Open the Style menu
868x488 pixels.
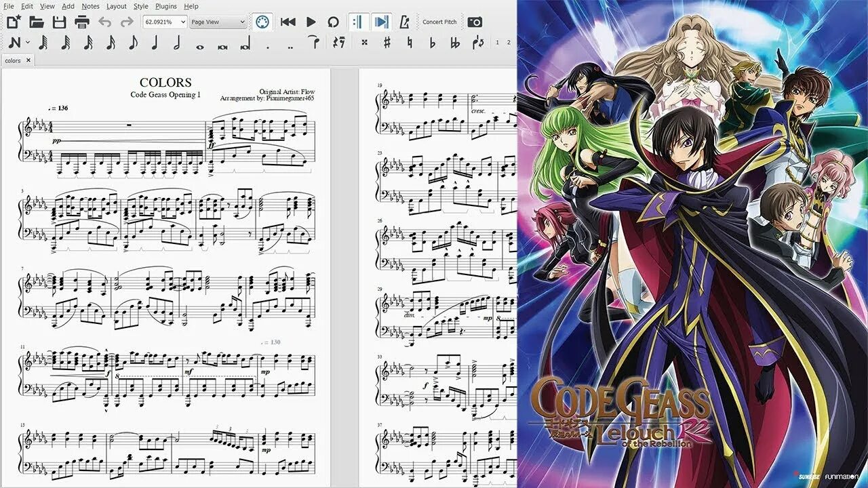pyautogui.click(x=140, y=6)
